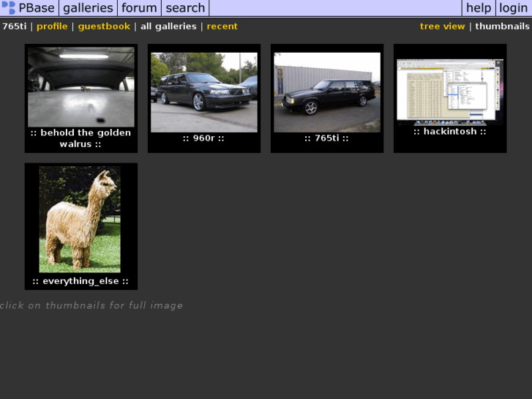
Task: Switch to tree view
Action: 442,26
